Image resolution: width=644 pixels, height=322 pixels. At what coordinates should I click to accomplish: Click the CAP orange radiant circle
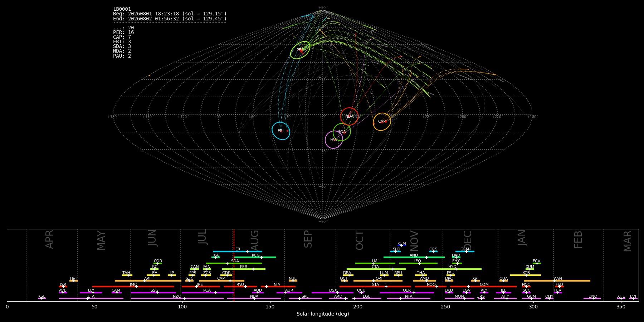(382, 122)
